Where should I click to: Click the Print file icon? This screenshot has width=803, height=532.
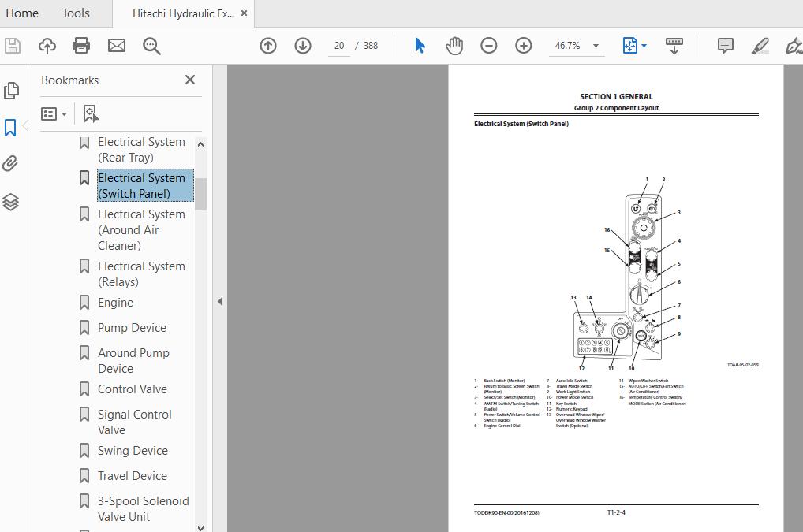[x=81, y=46]
